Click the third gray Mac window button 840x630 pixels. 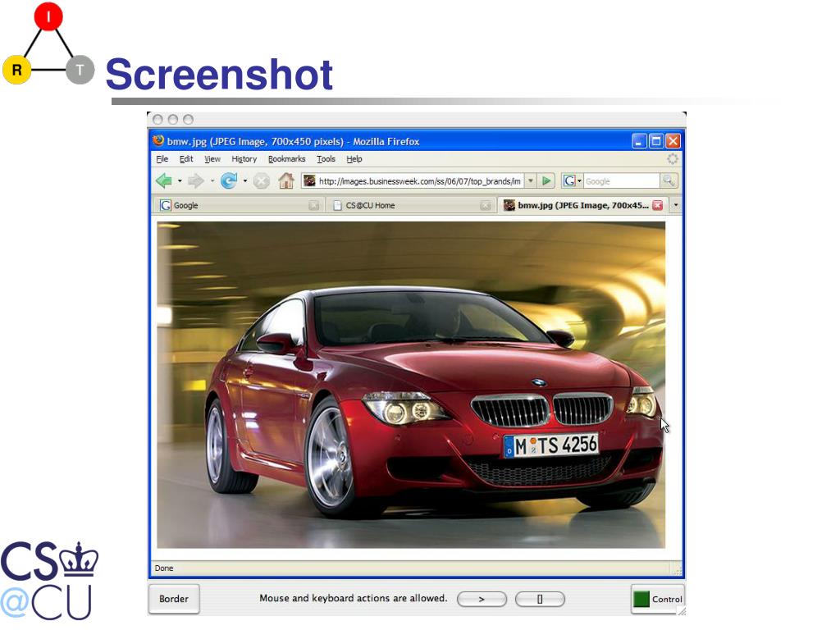coord(188,119)
